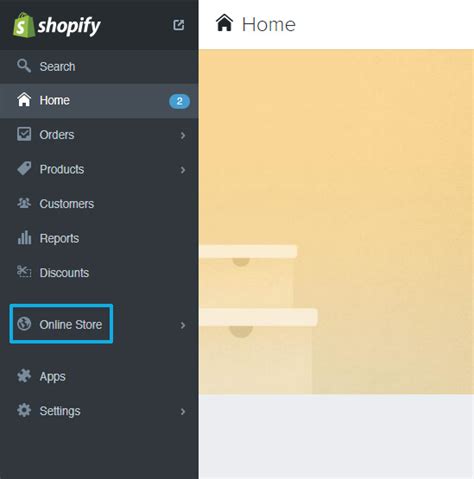Click the Home page header house icon

click(x=224, y=23)
